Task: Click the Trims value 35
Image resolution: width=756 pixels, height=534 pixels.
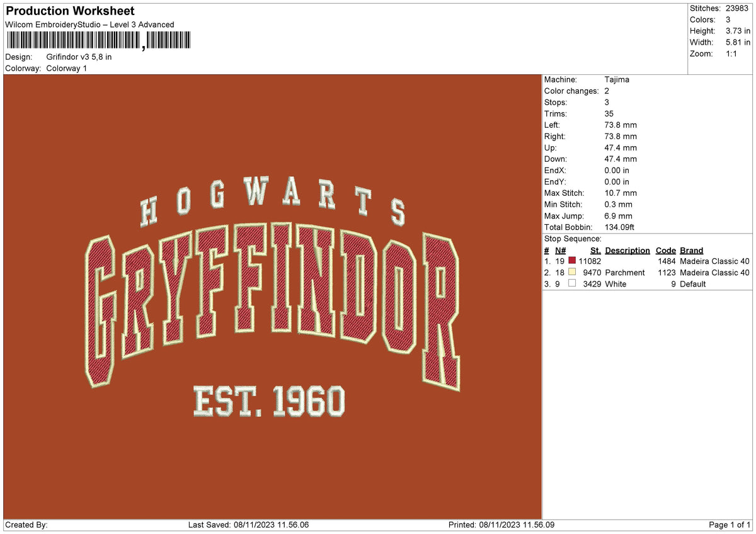Action: click(x=609, y=113)
